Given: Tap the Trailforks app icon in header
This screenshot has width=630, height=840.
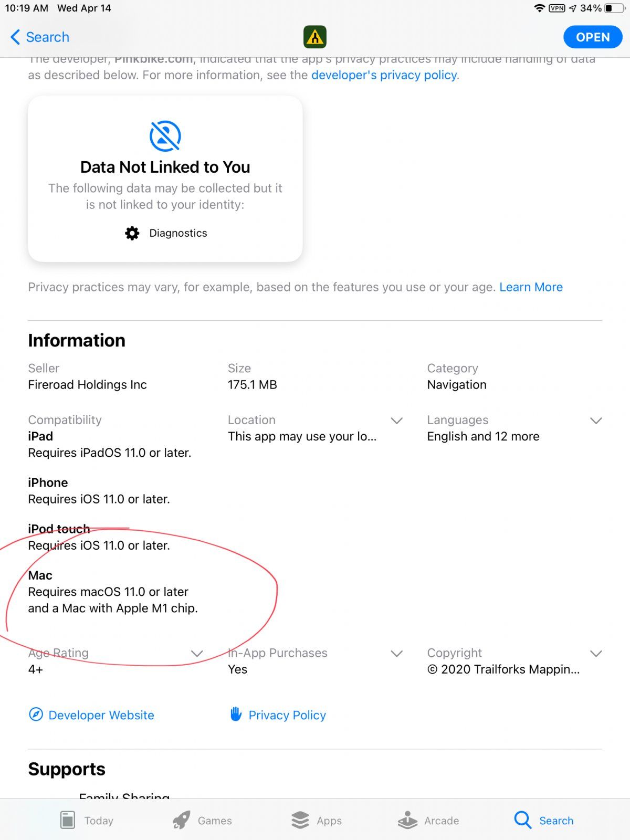Looking at the screenshot, I should tap(315, 37).
